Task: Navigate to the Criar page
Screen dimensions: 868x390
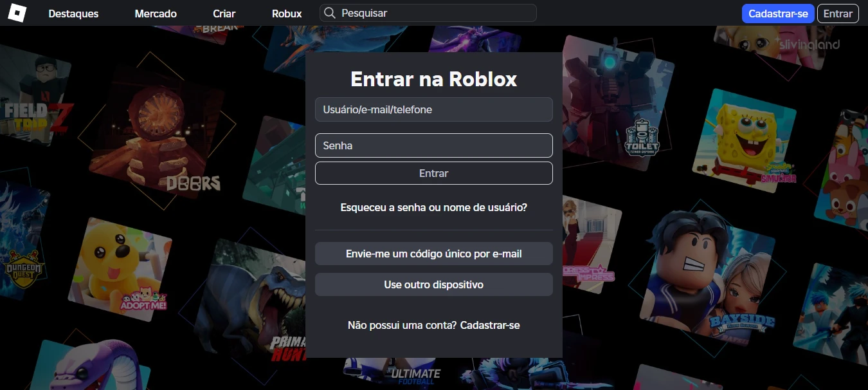Action: (x=224, y=13)
